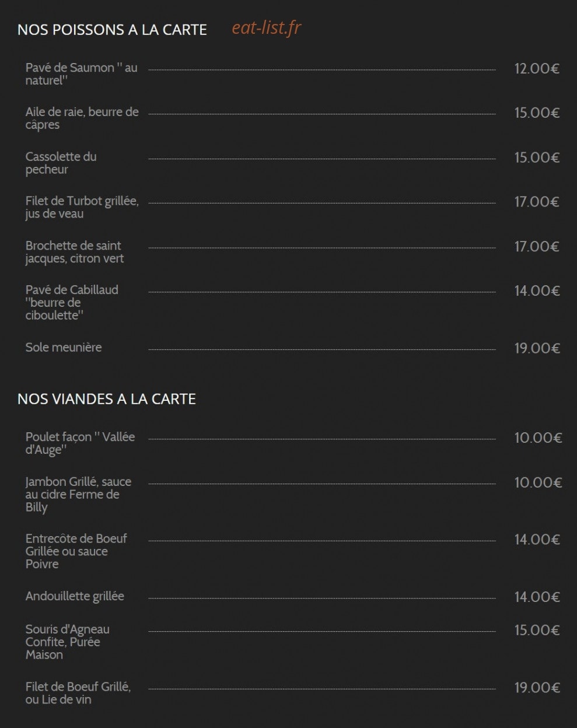Click the Aile de raie, beurre de câpres item
This screenshot has height=728, width=577.
click(82, 118)
